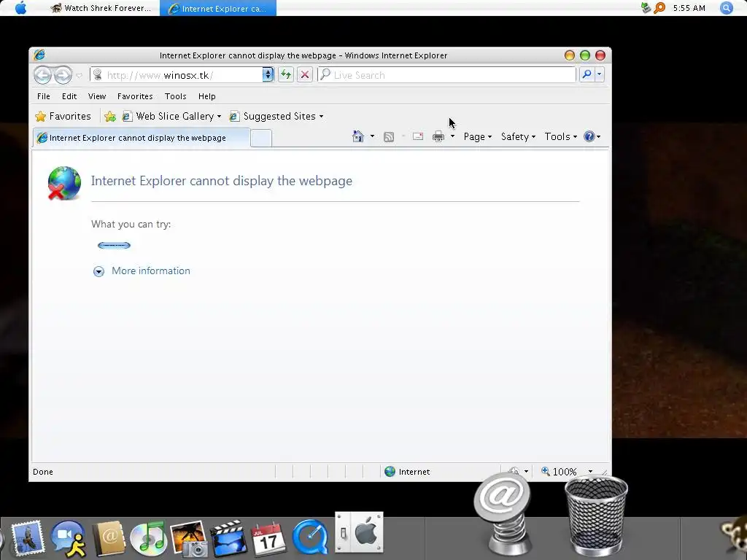
Task: Click the @ spring icon in dock
Action: (x=503, y=514)
